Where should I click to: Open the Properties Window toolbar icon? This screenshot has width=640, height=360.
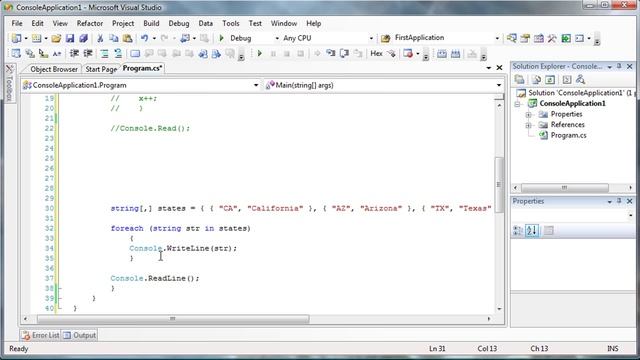[x=525, y=38]
